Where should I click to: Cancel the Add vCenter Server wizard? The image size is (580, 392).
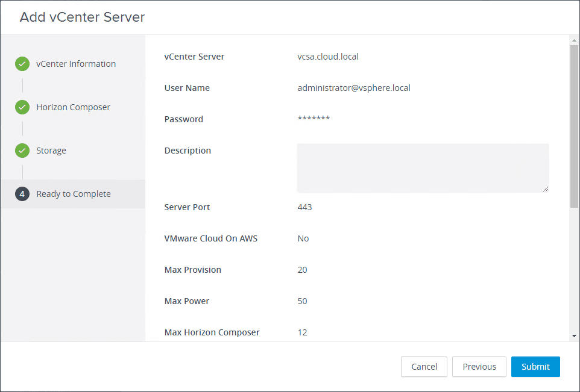tap(424, 367)
